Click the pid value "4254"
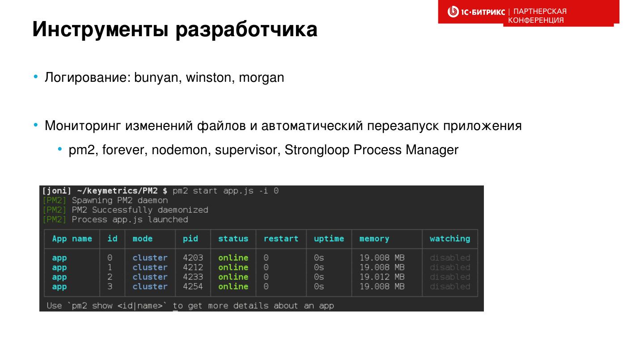This screenshot has height=362, width=644. coord(193,286)
